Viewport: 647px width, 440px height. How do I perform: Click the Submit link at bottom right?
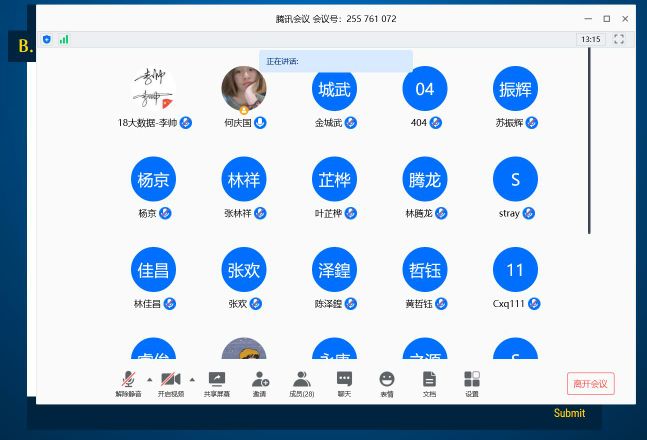pyautogui.click(x=569, y=413)
